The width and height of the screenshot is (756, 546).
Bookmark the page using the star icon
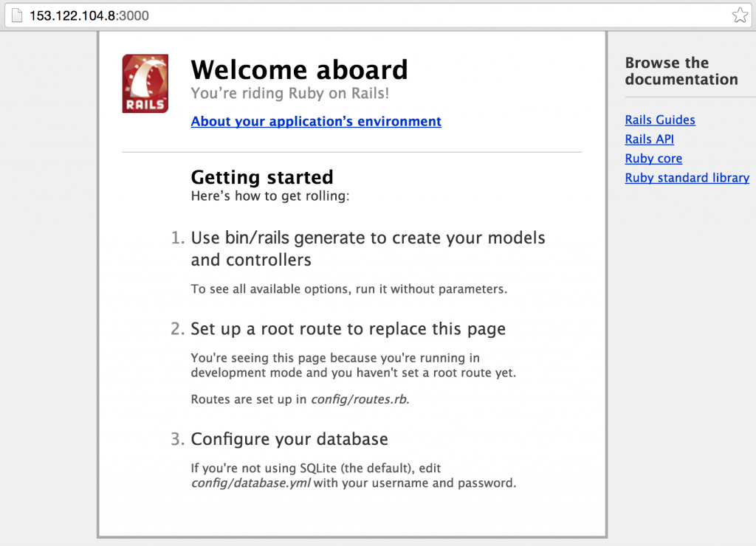(x=740, y=14)
